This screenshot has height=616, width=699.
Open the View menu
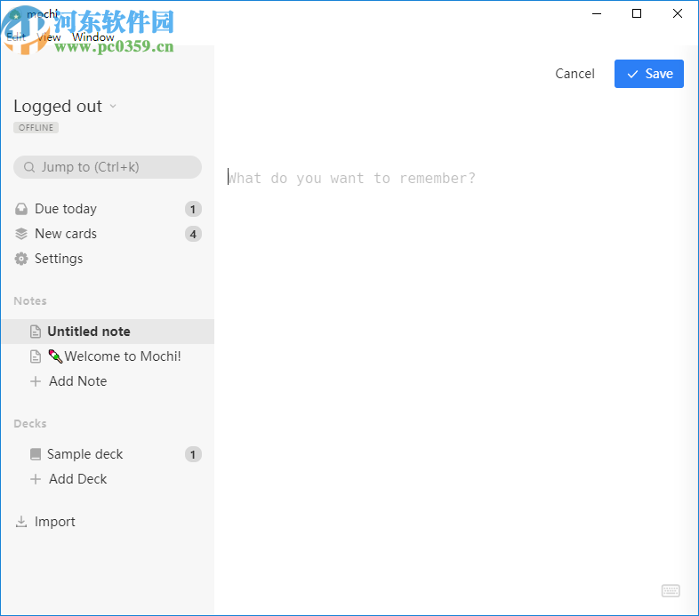(49, 37)
